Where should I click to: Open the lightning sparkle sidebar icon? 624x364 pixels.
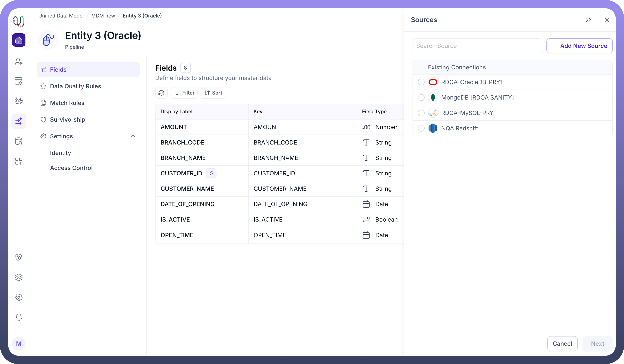click(19, 101)
